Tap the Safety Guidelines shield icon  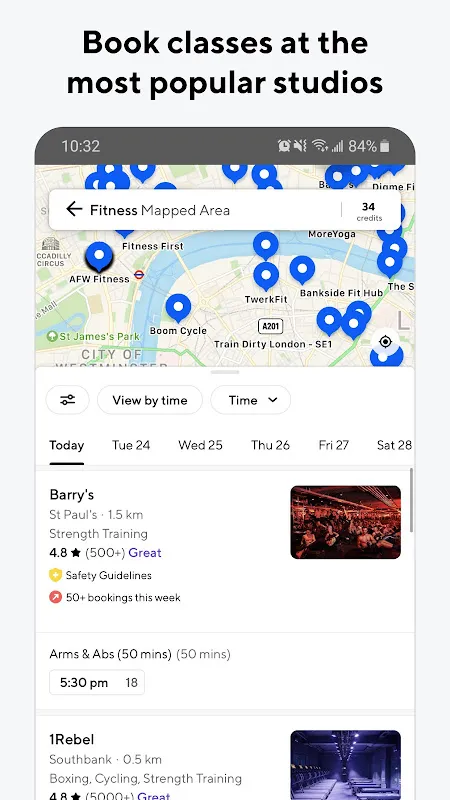pos(55,575)
